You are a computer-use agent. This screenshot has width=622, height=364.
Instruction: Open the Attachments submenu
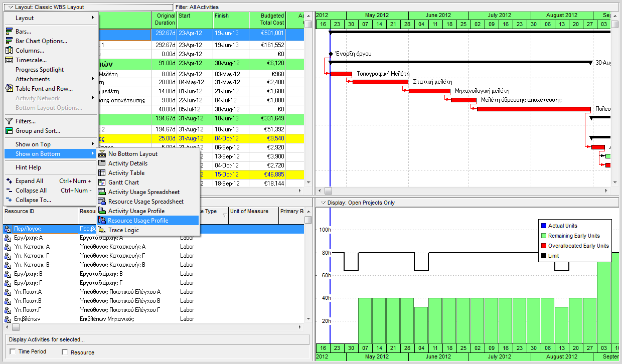coord(51,79)
